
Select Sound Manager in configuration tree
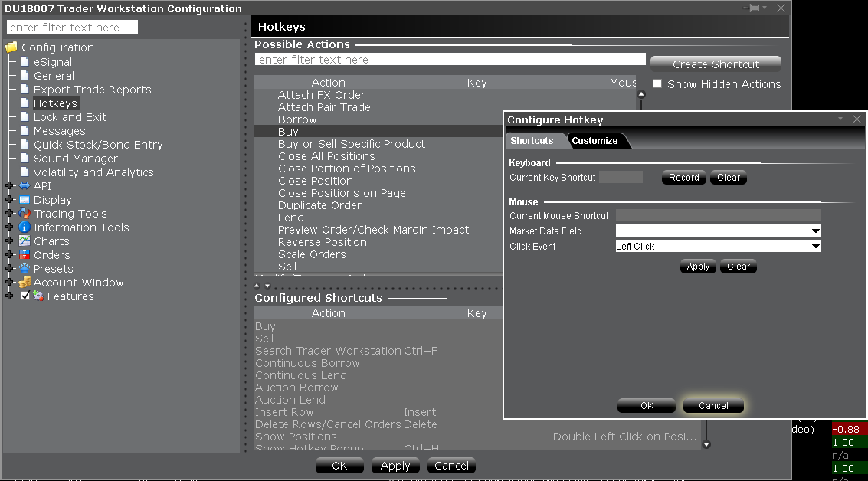(75, 159)
